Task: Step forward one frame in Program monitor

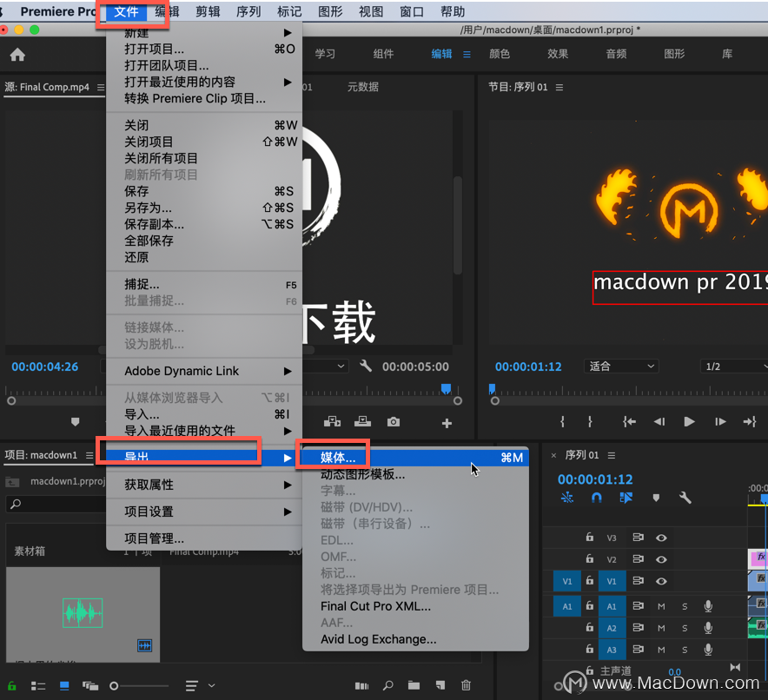Action: 720,421
